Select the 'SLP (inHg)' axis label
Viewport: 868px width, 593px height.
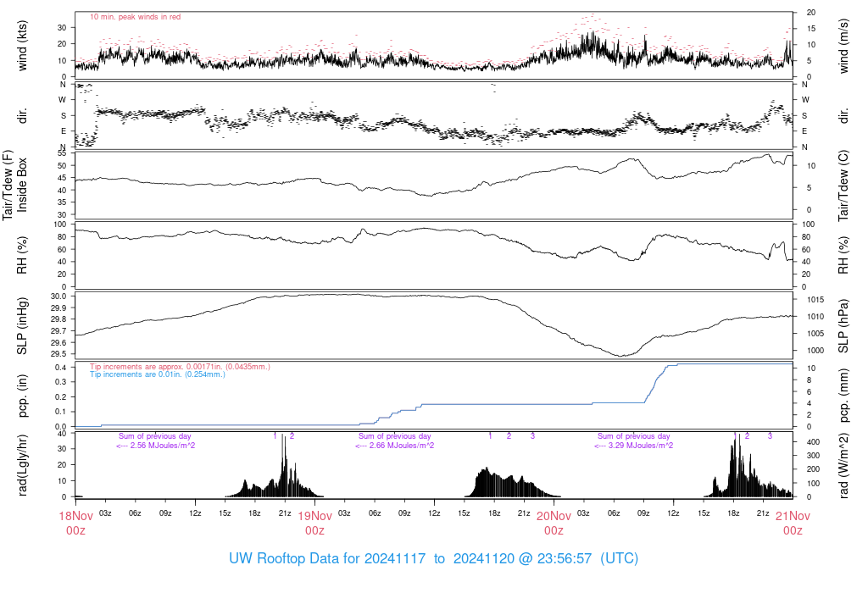tap(22, 326)
